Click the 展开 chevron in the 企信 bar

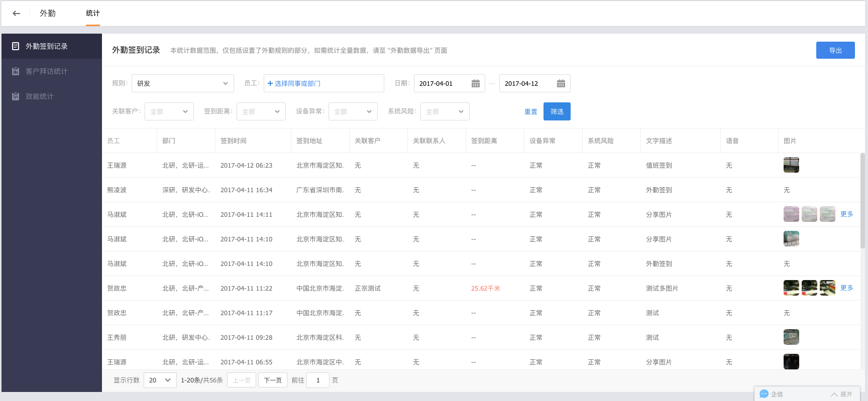coord(834,394)
